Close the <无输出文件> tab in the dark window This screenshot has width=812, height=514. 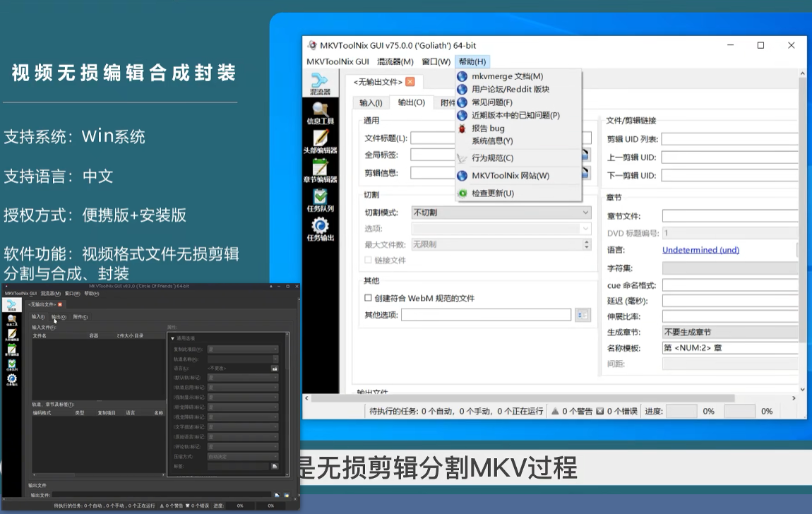coord(60,304)
